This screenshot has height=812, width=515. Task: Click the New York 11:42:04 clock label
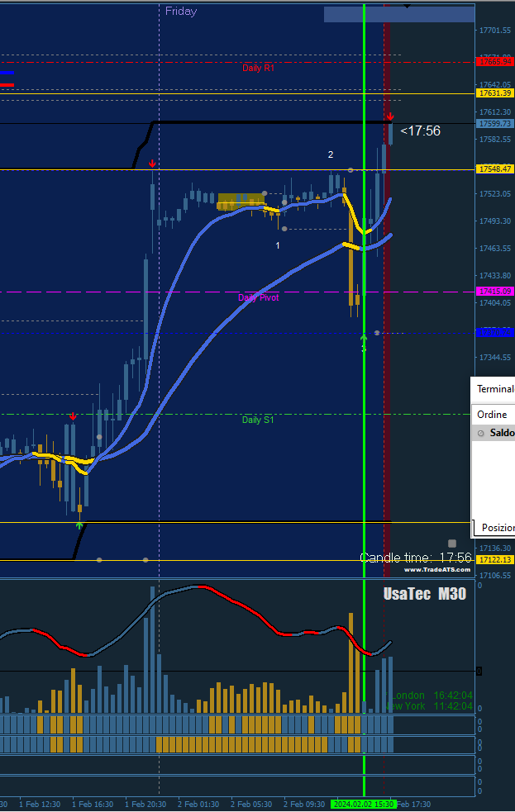point(429,706)
